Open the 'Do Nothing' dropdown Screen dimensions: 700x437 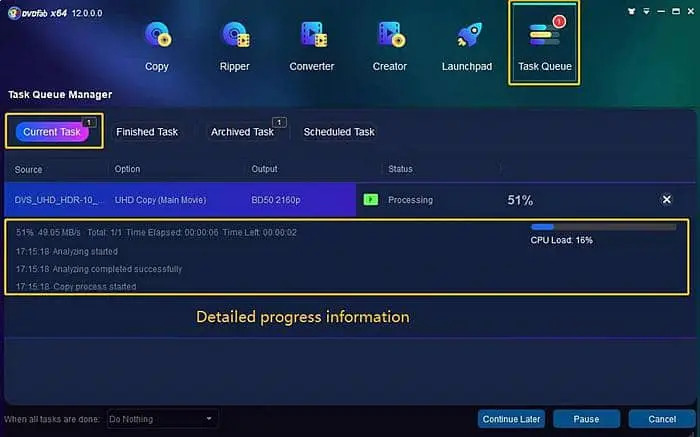click(162, 419)
